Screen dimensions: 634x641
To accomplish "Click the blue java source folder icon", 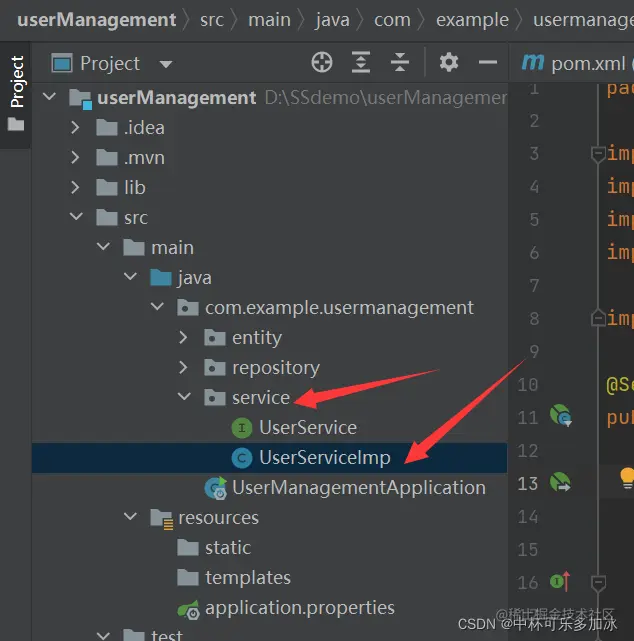I will (161, 278).
